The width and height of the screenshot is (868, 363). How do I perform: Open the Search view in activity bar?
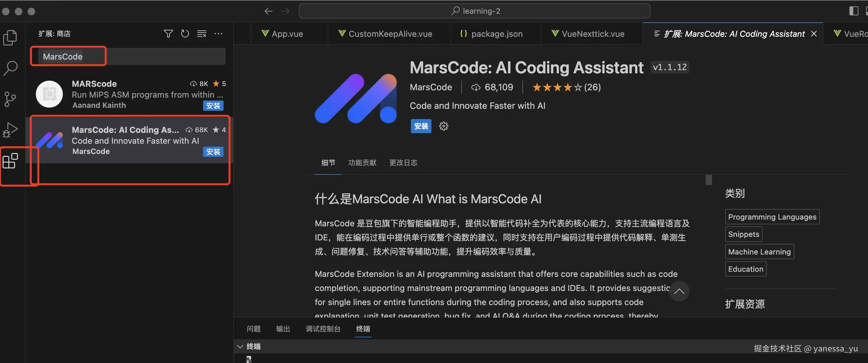point(10,68)
